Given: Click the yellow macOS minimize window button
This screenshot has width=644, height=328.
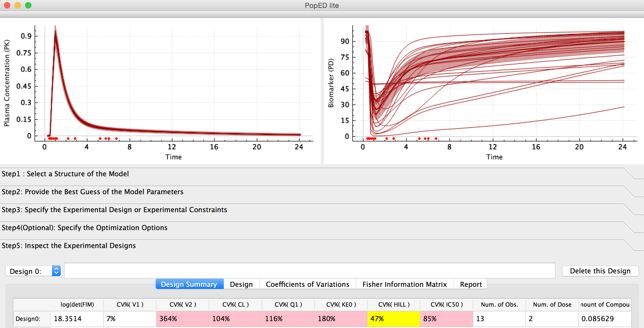Looking at the screenshot, I should (x=18, y=5).
